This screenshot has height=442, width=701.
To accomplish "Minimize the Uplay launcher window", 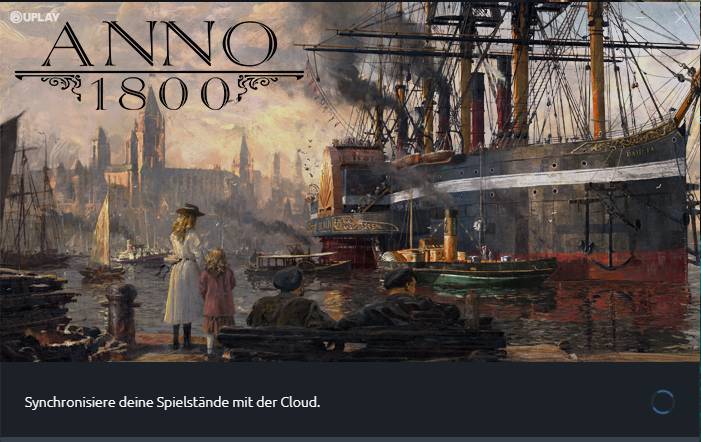I will tap(642, 18).
